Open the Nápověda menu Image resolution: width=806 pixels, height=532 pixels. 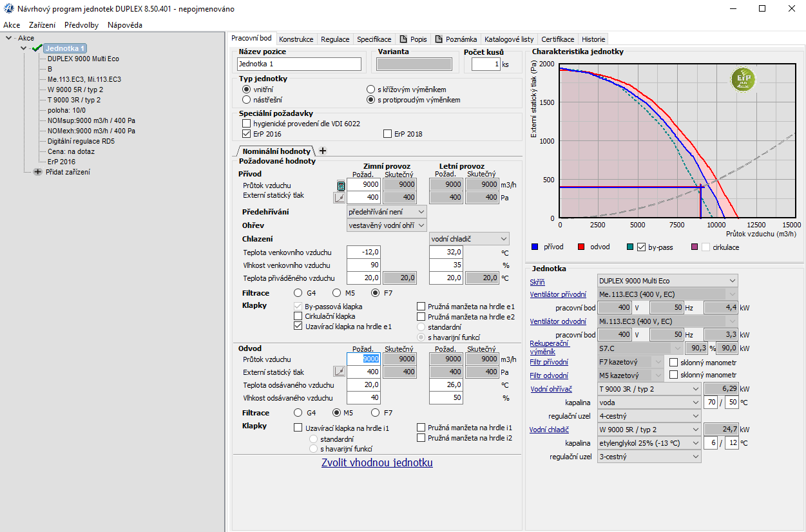point(125,25)
